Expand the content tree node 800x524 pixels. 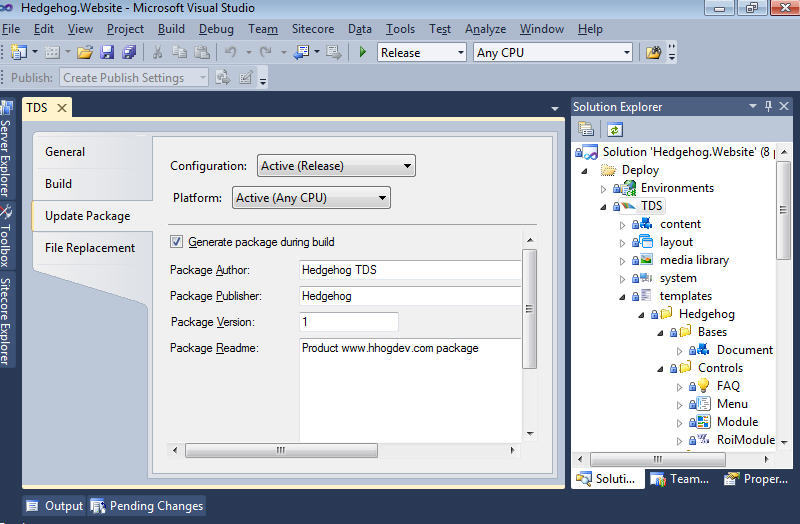pos(622,224)
